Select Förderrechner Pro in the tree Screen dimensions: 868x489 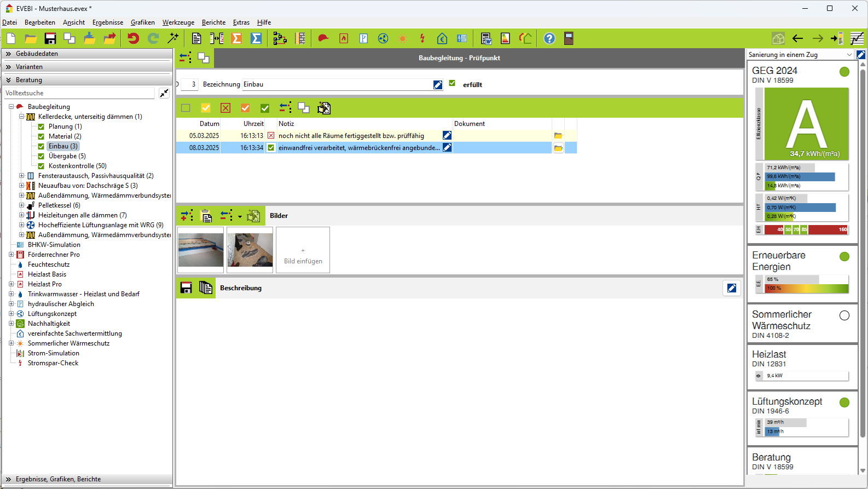pyautogui.click(x=54, y=255)
